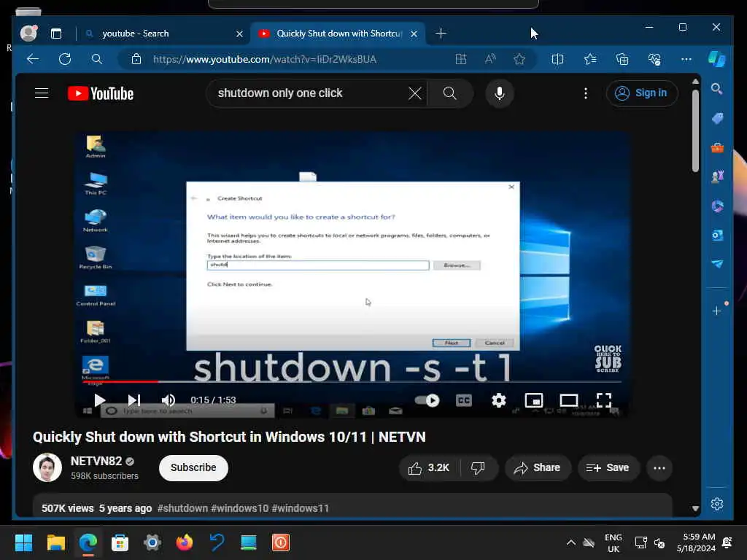Image resolution: width=747 pixels, height=560 pixels.
Task: Enter full screen video
Action: pyautogui.click(x=603, y=400)
